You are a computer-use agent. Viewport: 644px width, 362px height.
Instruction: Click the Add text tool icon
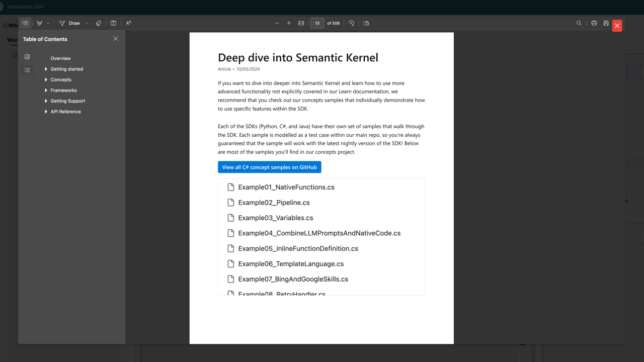coord(114,23)
